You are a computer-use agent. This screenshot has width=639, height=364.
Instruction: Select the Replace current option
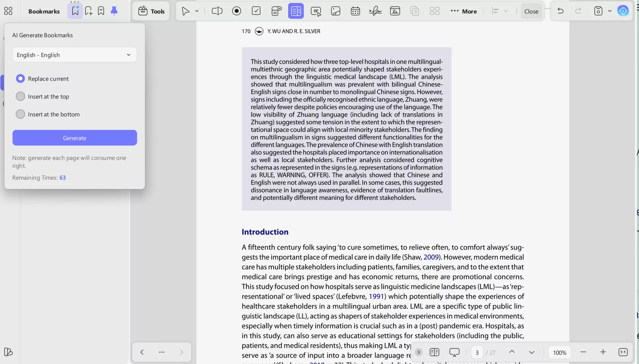[x=20, y=78]
